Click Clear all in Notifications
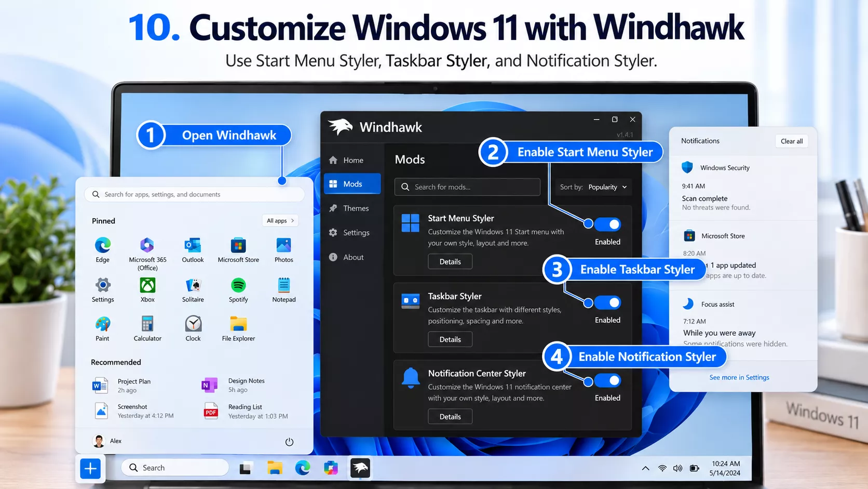This screenshot has width=868, height=489. click(792, 141)
